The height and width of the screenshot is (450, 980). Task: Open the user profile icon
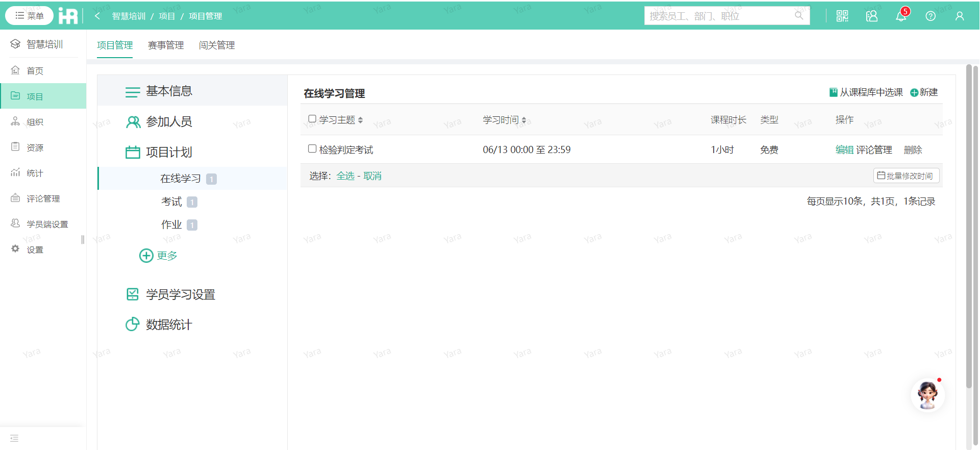(960, 16)
